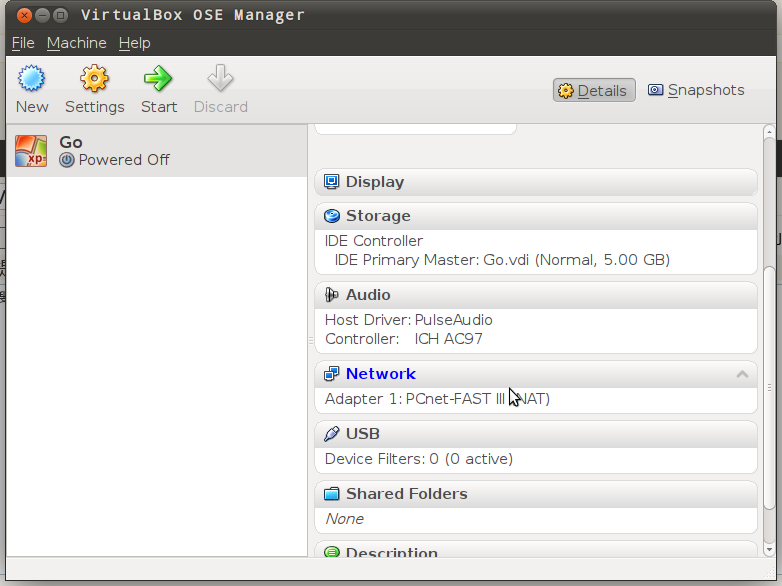
Task: Open the Shared Folders header link
Action: [x=407, y=494]
